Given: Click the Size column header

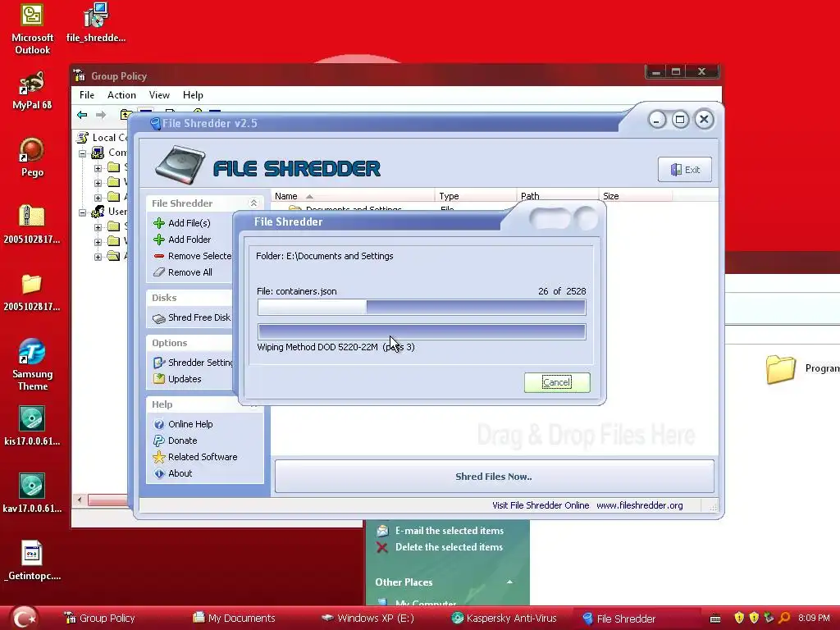Looking at the screenshot, I should [x=636, y=196].
